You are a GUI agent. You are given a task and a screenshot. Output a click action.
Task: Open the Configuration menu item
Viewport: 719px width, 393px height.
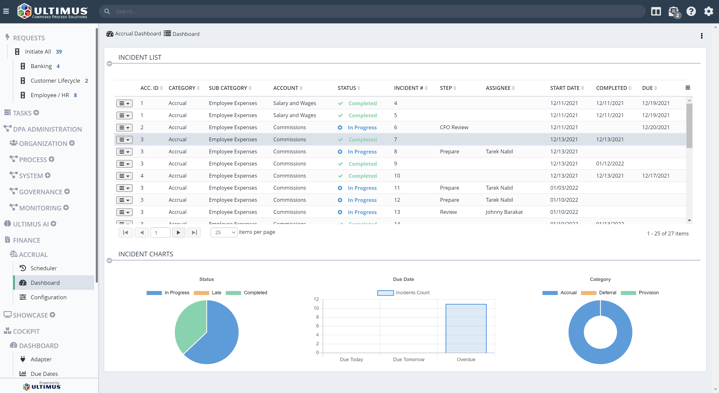click(49, 297)
